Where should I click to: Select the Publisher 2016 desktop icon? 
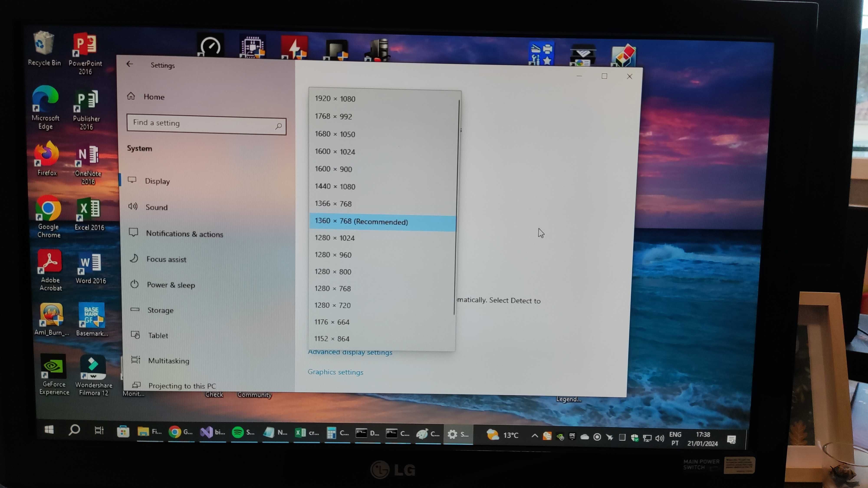click(x=86, y=110)
